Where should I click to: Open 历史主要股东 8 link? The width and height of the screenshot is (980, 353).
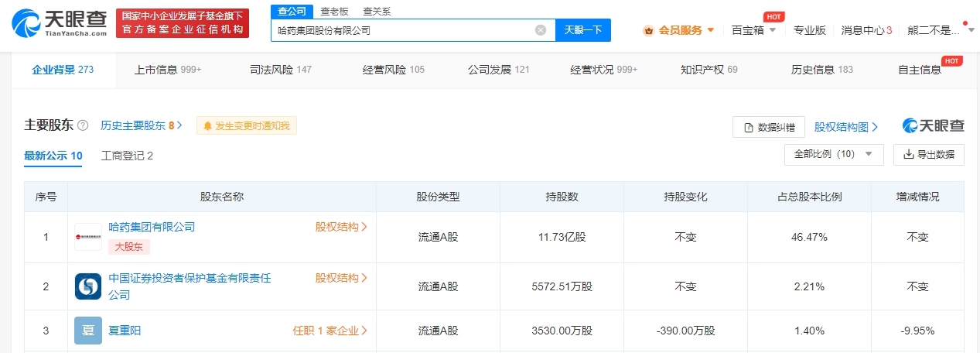pos(141,125)
